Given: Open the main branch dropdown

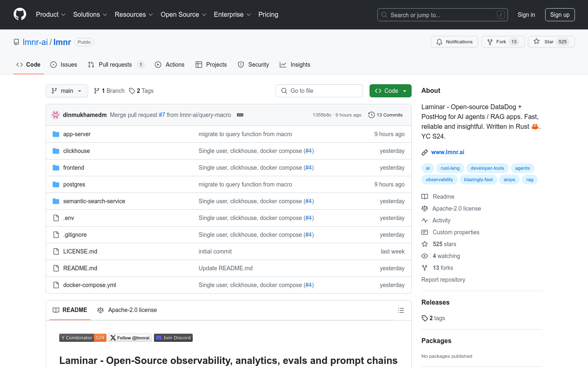Looking at the screenshot, I should 67,91.
